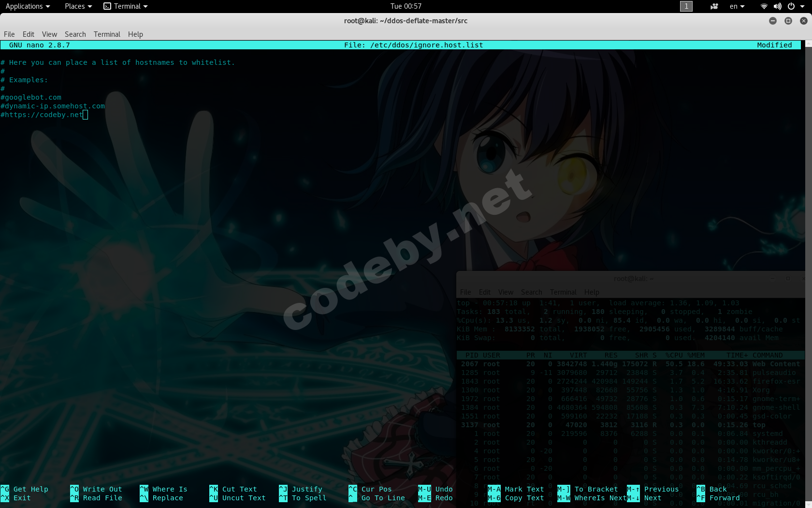Close the ddos-deflate-master/src terminal window
812x508 pixels.
click(x=804, y=21)
